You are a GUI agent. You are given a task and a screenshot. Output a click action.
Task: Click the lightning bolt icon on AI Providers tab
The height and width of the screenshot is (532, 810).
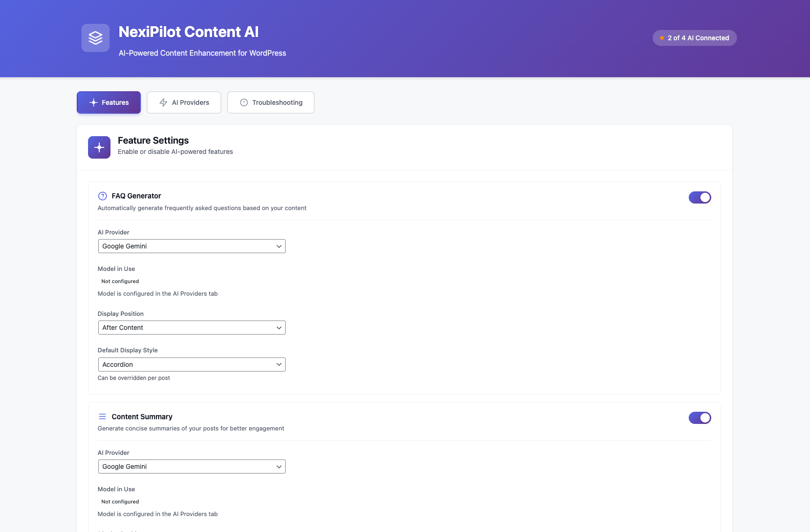(x=163, y=102)
